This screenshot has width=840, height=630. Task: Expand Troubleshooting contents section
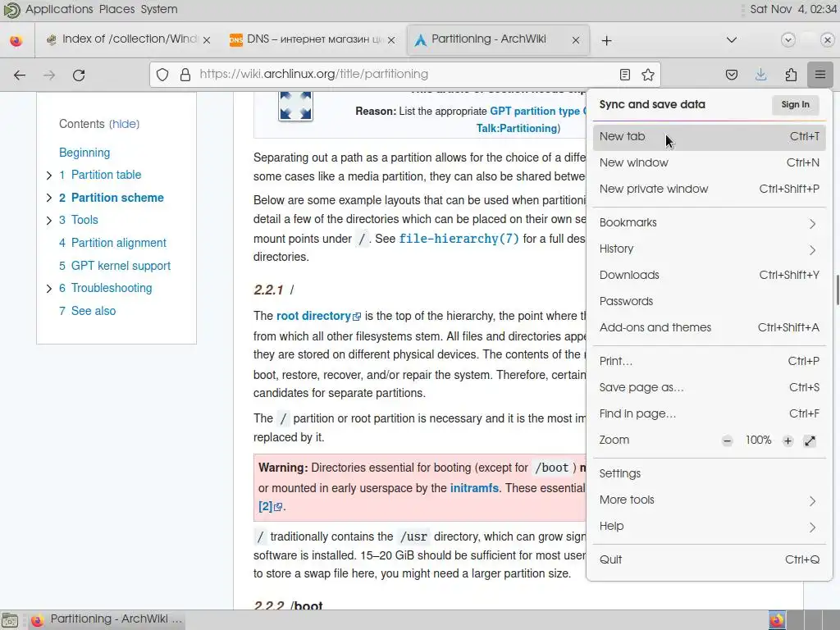pos(48,288)
